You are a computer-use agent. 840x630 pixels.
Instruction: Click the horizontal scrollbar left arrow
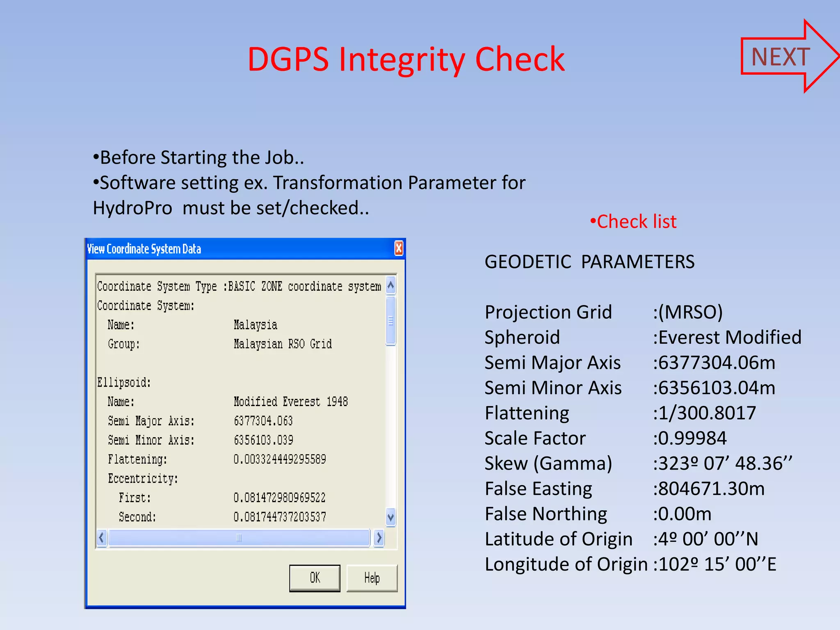pyautogui.click(x=102, y=538)
